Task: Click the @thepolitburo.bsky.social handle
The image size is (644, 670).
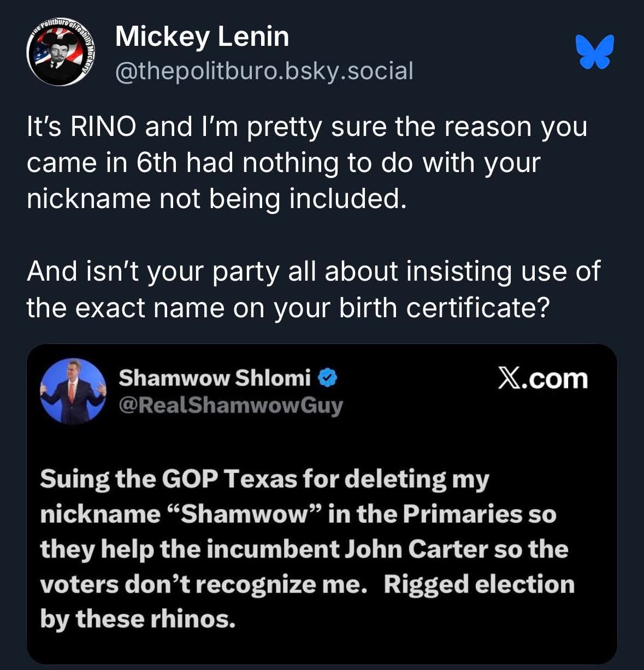Action: click(264, 71)
